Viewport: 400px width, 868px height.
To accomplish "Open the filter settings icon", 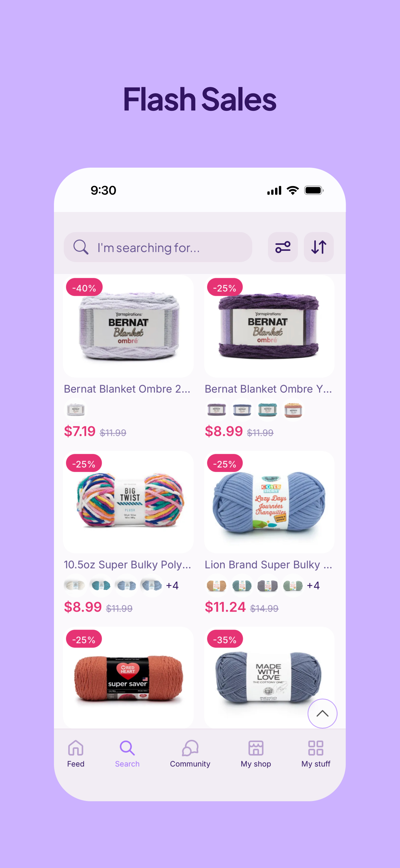I will pyautogui.click(x=282, y=247).
